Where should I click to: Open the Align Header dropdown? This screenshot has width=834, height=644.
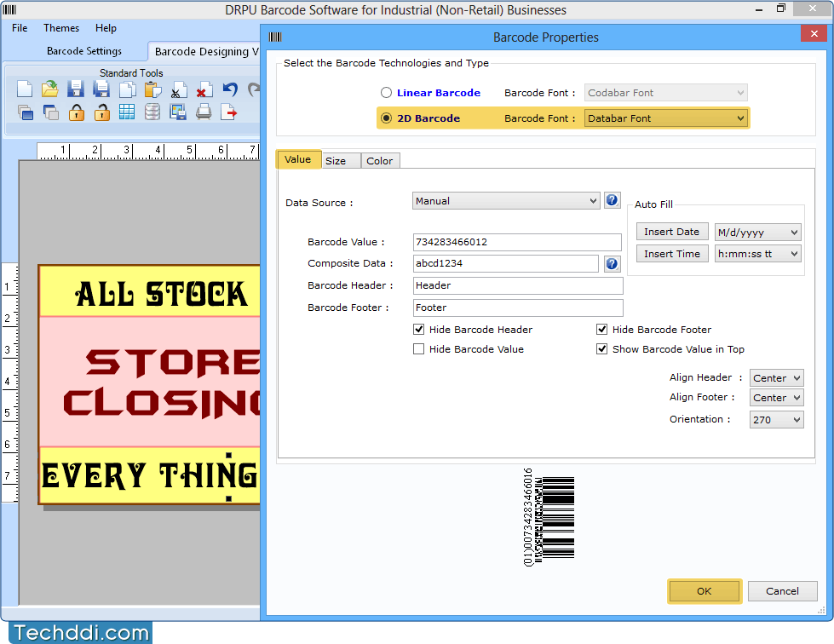coord(776,377)
